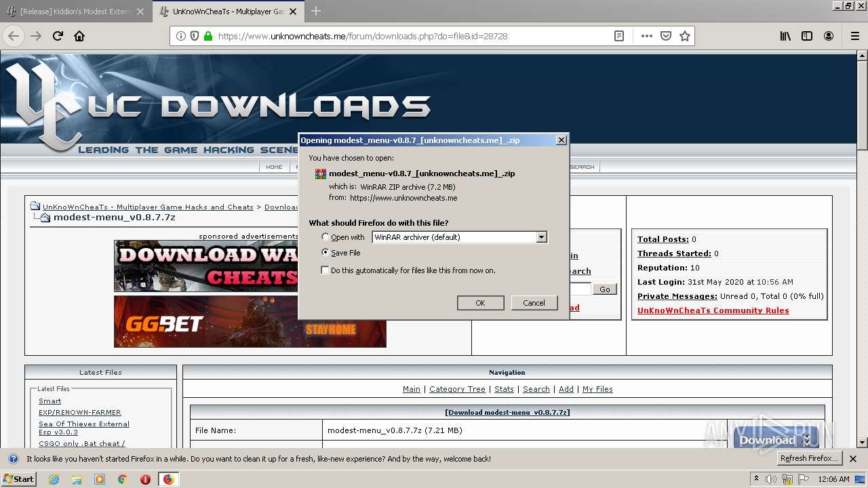
Task: Open page actions three-dot menu
Action: pos(647,36)
